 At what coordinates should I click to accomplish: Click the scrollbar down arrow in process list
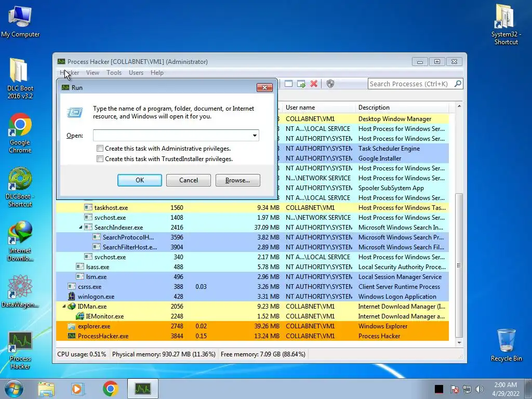click(x=459, y=343)
